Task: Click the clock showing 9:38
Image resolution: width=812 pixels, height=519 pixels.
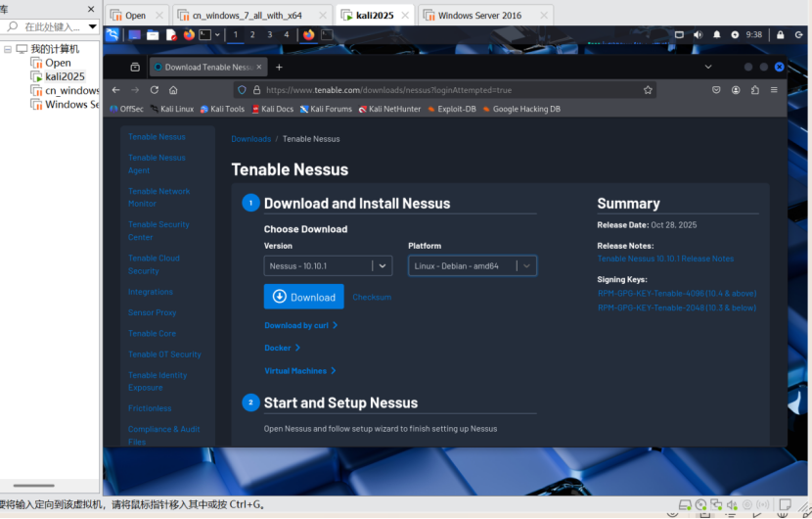Action: pos(753,34)
